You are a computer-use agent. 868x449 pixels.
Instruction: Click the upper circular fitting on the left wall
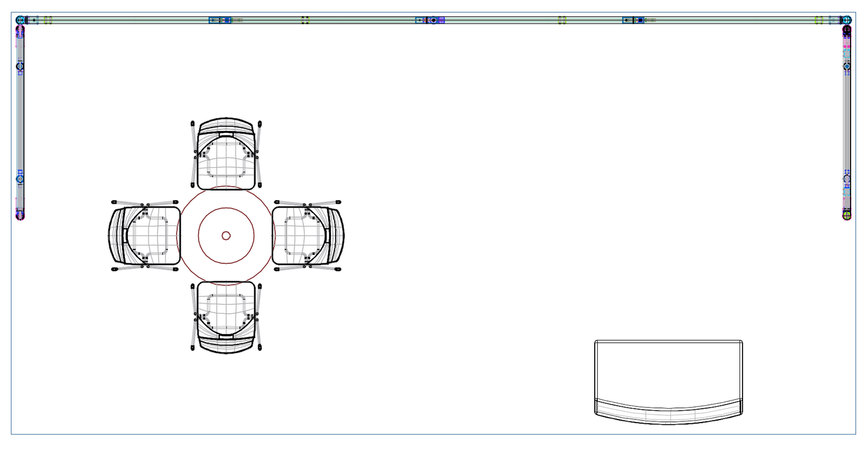coord(20,66)
